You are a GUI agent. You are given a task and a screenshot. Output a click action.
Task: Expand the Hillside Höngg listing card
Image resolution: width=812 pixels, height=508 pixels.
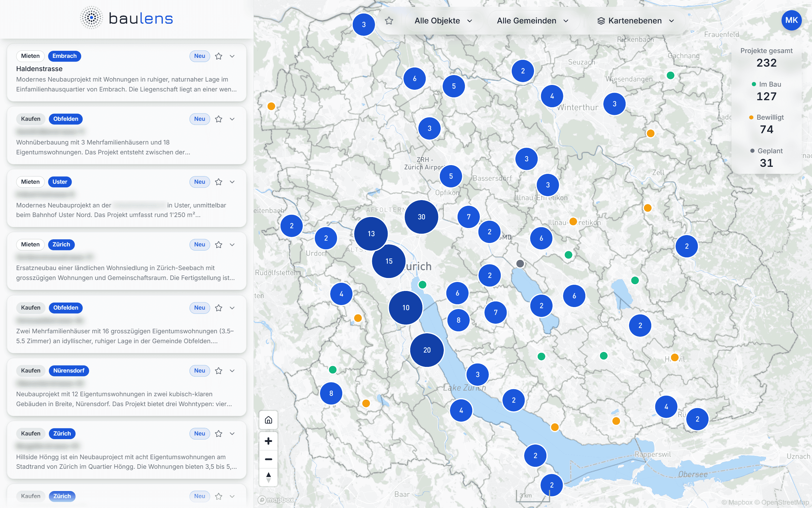coord(232,433)
